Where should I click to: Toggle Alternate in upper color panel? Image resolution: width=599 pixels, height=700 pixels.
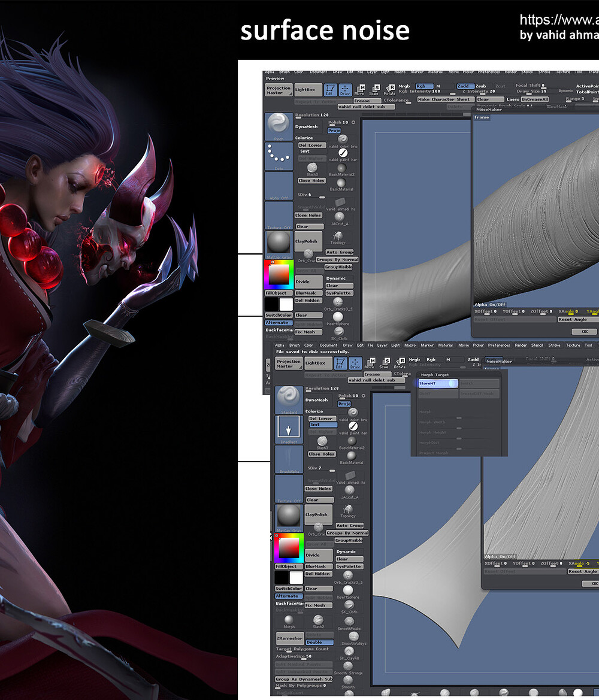279,322
